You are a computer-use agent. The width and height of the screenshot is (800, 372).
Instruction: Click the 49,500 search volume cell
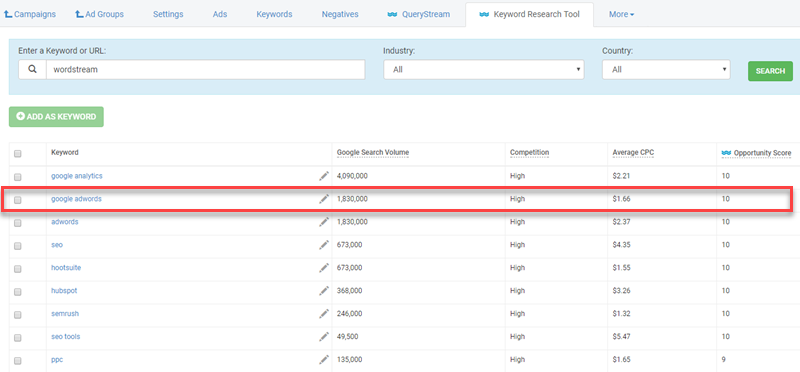tap(347, 337)
